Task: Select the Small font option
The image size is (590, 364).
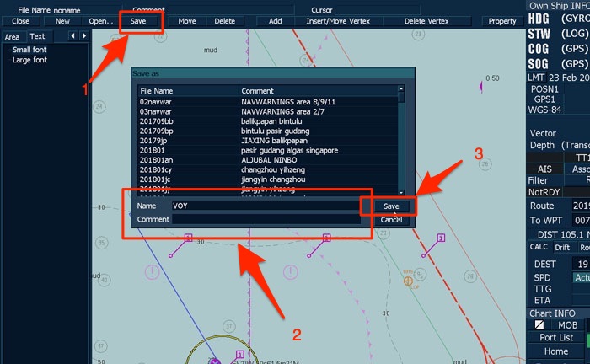Action: pyautogui.click(x=29, y=51)
